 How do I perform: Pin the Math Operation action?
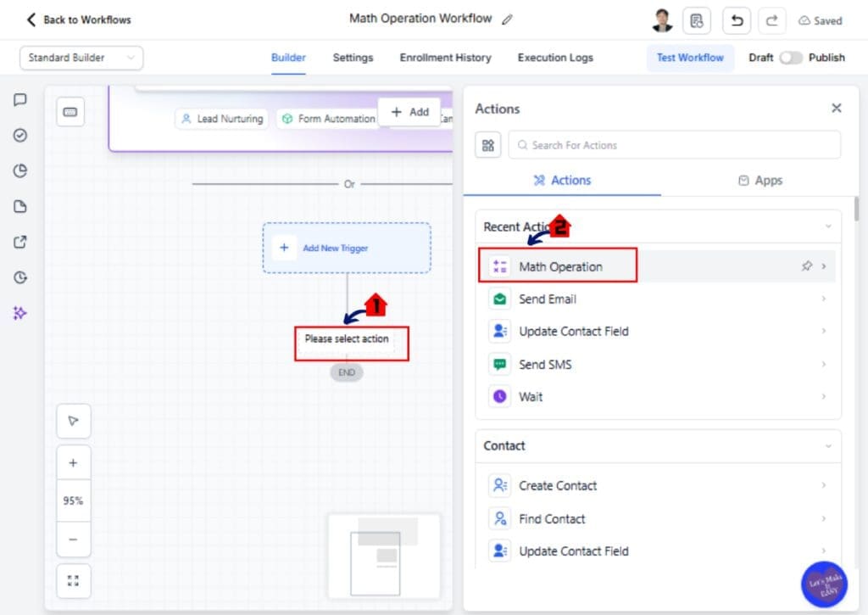pos(807,266)
